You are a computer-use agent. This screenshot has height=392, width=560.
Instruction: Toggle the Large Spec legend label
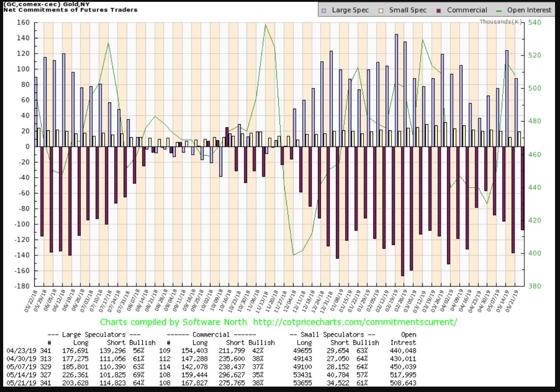pyautogui.click(x=350, y=10)
